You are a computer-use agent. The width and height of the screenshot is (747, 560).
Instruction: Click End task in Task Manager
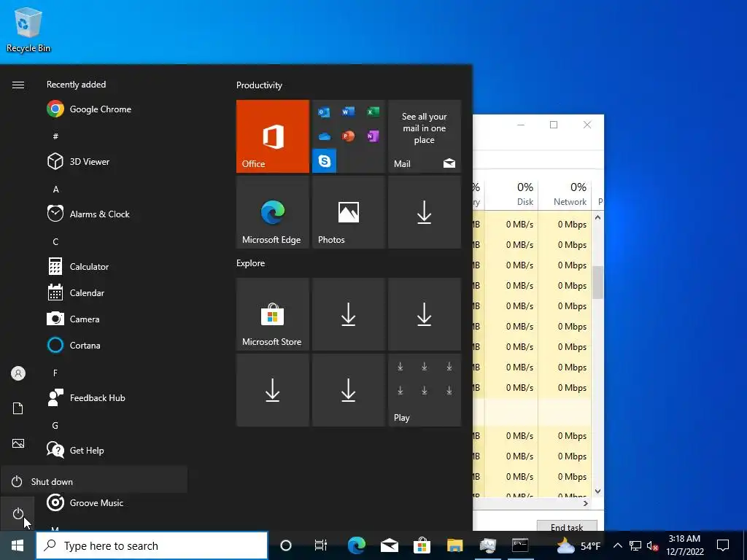click(x=567, y=526)
